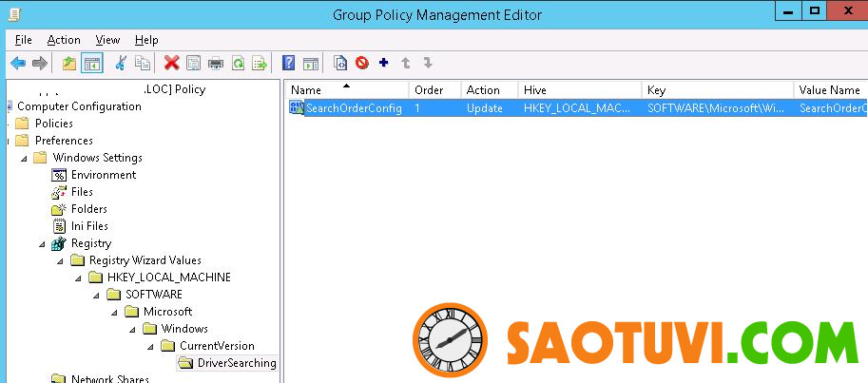Select the Ini Files tree item
This screenshot has width=868, height=383.
(x=89, y=226)
